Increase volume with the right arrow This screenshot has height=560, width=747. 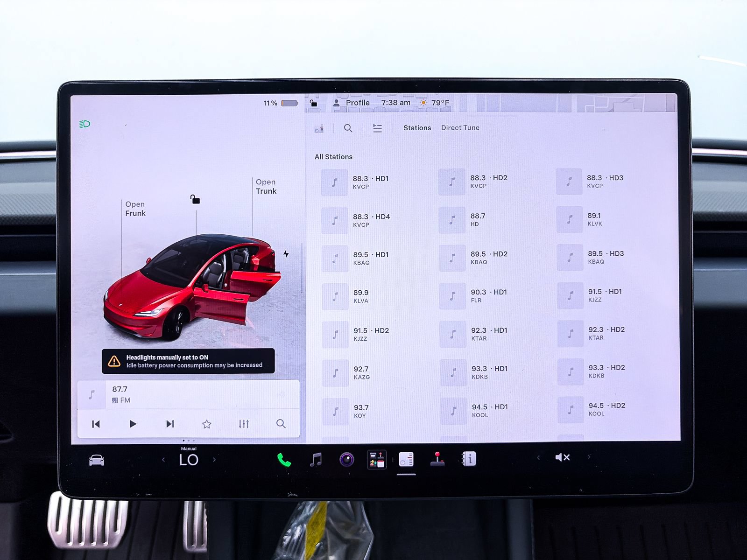click(x=589, y=457)
